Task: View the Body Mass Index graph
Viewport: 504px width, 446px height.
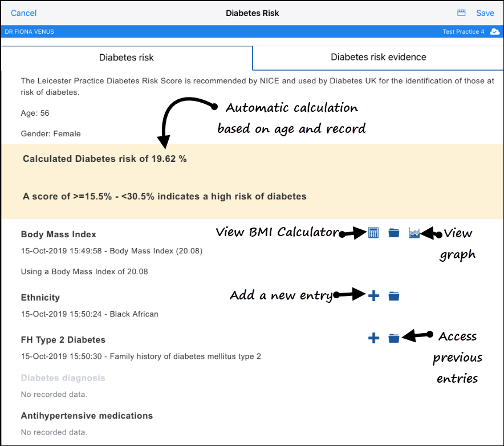Action: tap(414, 233)
